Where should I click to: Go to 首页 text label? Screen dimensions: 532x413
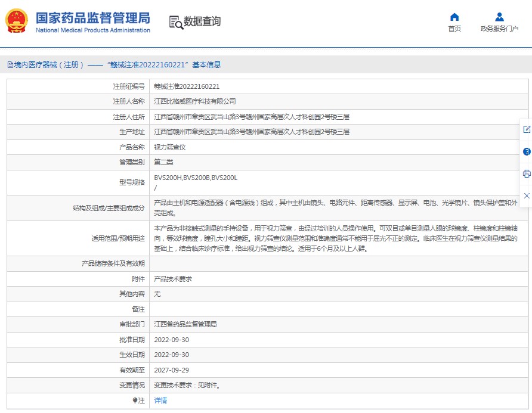coord(454,29)
